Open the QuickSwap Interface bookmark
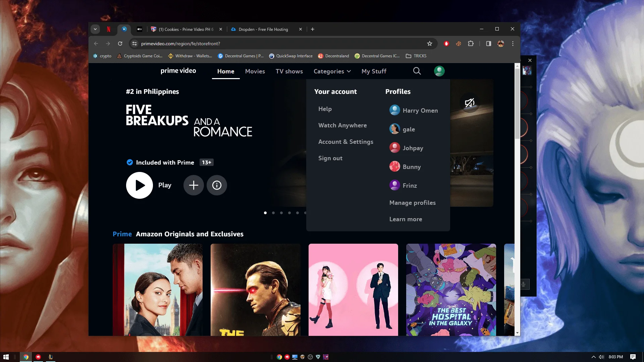Image resolution: width=644 pixels, height=362 pixels. click(291, 56)
